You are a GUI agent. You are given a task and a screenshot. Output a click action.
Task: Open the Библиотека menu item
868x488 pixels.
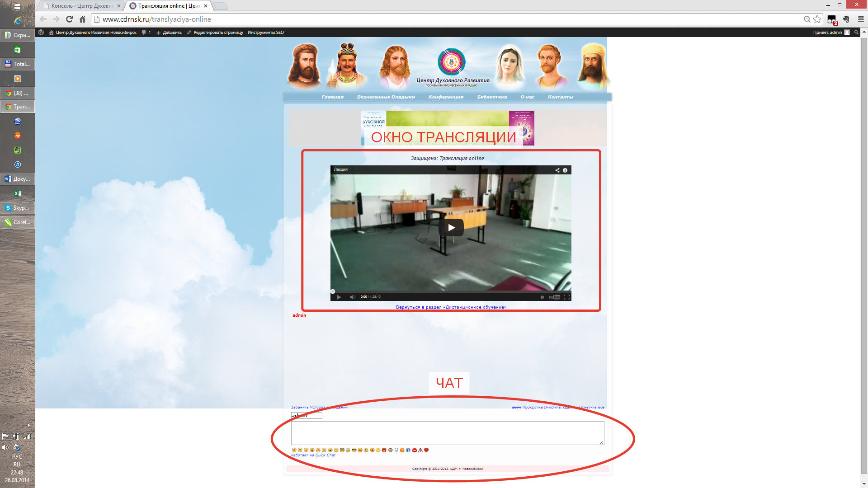point(492,97)
